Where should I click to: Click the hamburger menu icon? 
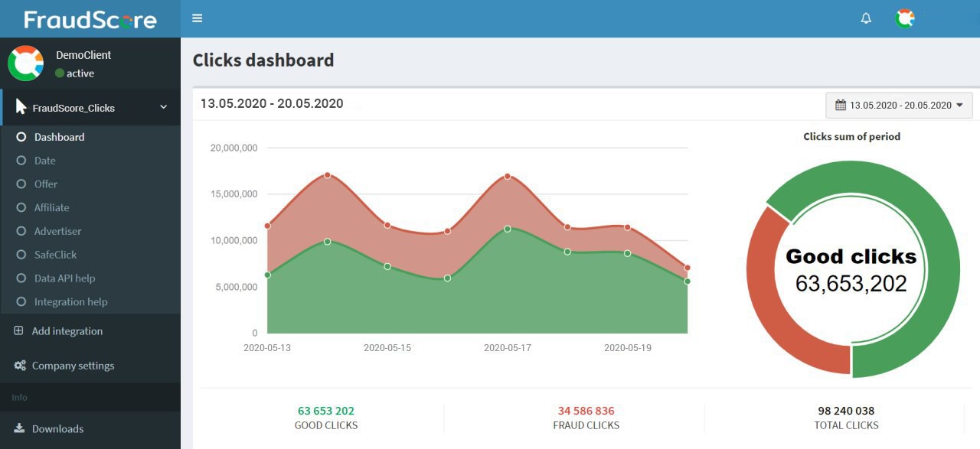198,18
